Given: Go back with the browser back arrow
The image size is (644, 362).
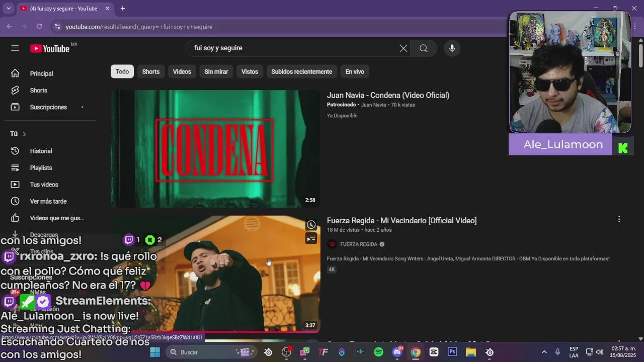Looking at the screenshot, I should tap(9, 27).
